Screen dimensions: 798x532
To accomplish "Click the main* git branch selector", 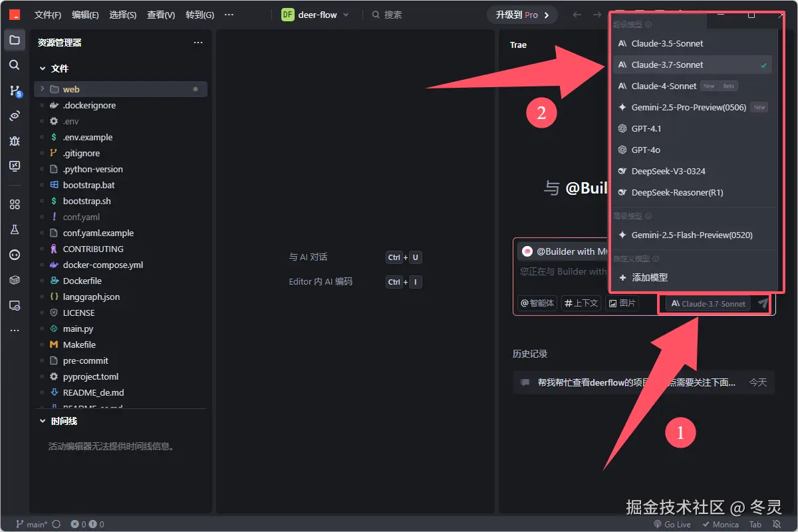I will pos(31,524).
